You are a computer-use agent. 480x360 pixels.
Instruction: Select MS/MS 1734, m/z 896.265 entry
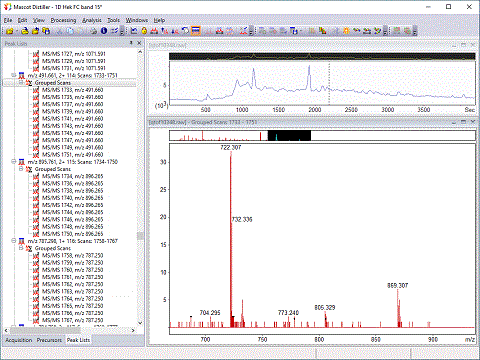click(x=73, y=176)
